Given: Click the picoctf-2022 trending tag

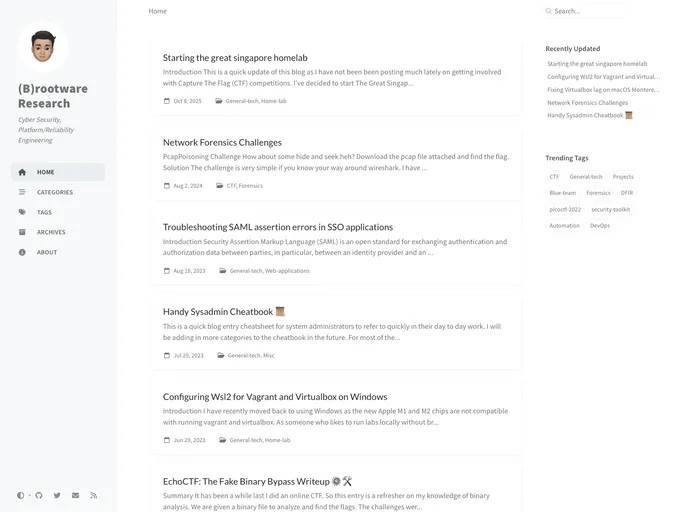Looking at the screenshot, I should click(565, 209).
